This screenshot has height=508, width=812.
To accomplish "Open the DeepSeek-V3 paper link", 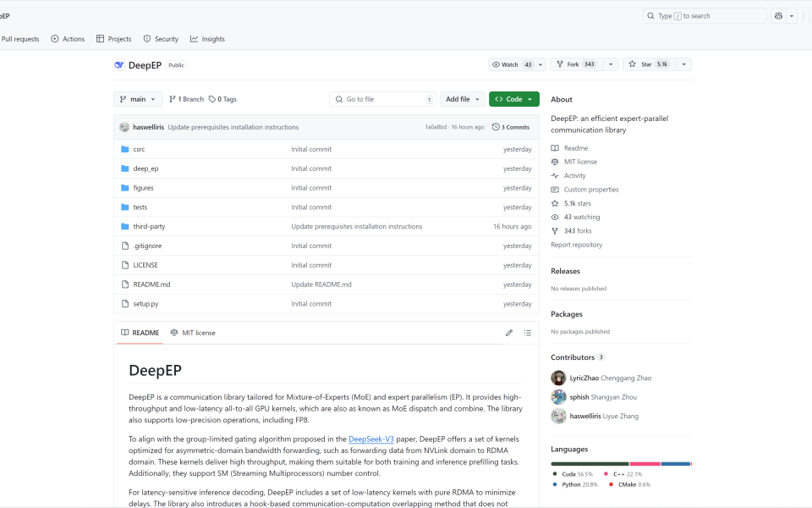I will pos(371,439).
